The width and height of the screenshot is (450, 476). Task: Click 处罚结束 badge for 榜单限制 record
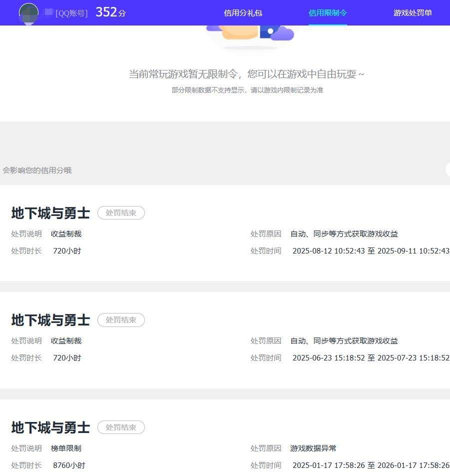coord(121,427)
